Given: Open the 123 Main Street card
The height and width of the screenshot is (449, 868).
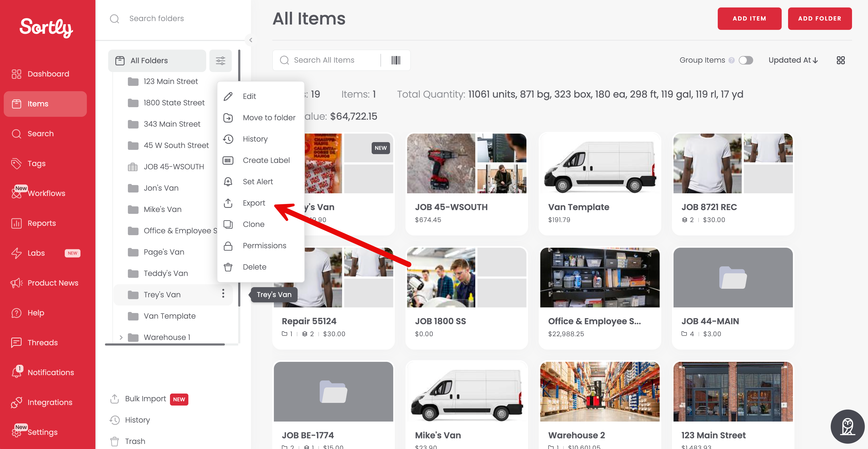Looking at the screenshot, I should [733, 405].
